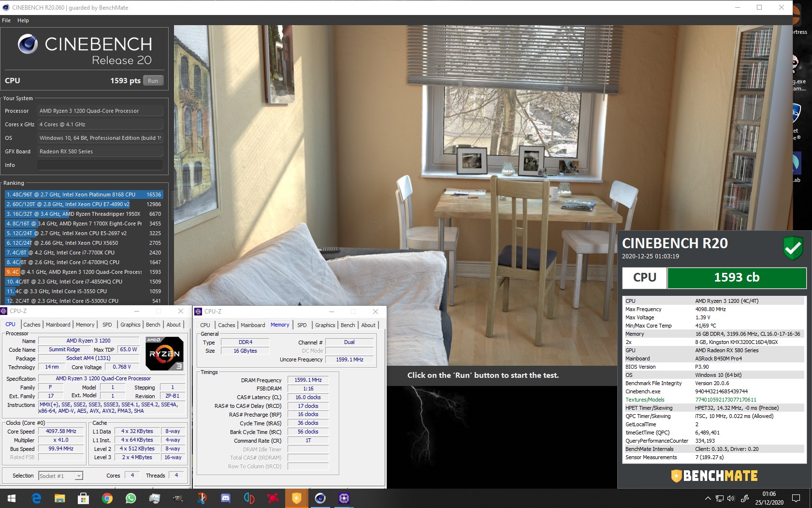Select ranking entry Ryzen Threadripper 1950X
The image size is (812, 508).
84,214
